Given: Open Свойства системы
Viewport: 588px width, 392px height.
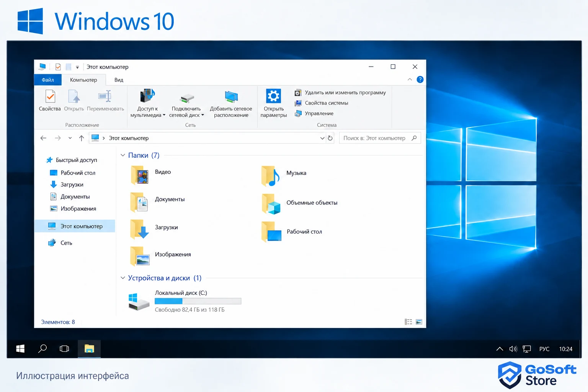Looking at the screenshot, I should tap(322, 103).
